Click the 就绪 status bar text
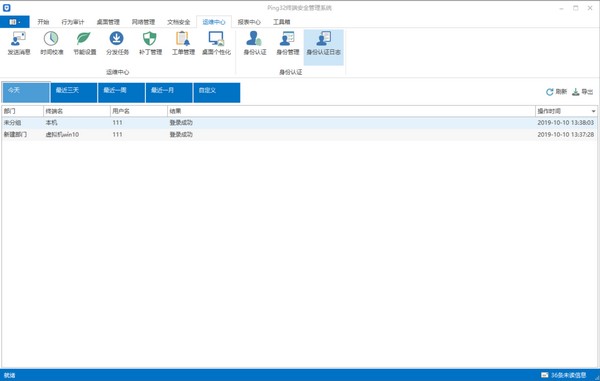 10,376
